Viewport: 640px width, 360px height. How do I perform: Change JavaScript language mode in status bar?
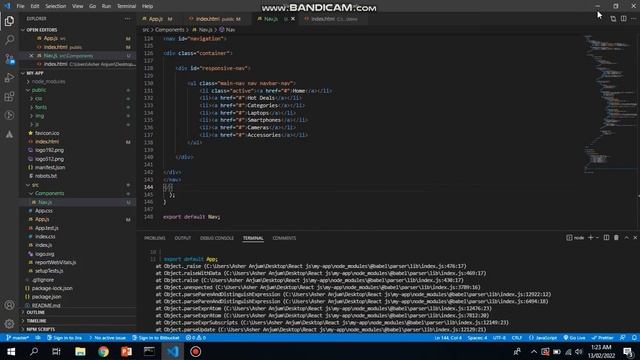pyautogui.click(x=543, y=338)
